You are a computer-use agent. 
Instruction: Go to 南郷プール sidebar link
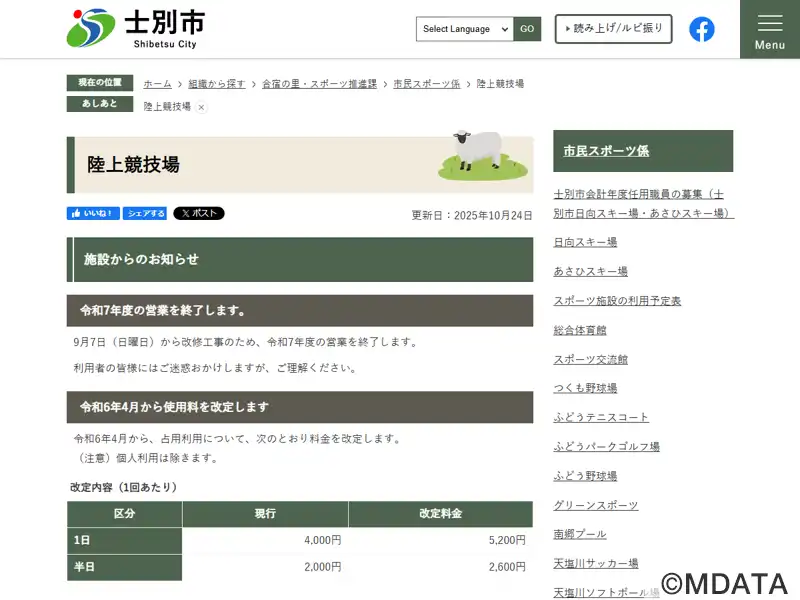(x=580, y=534)
